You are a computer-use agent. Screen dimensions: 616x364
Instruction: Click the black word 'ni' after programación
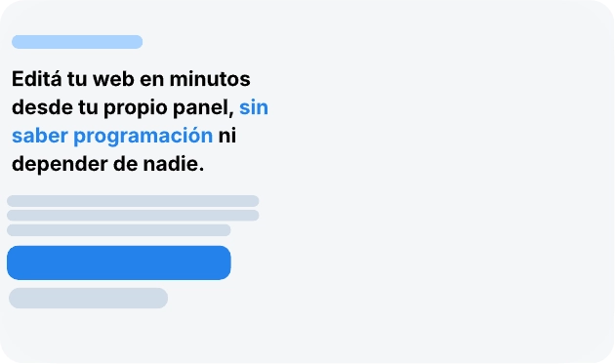pyautogui.click(x=227, y=136)
